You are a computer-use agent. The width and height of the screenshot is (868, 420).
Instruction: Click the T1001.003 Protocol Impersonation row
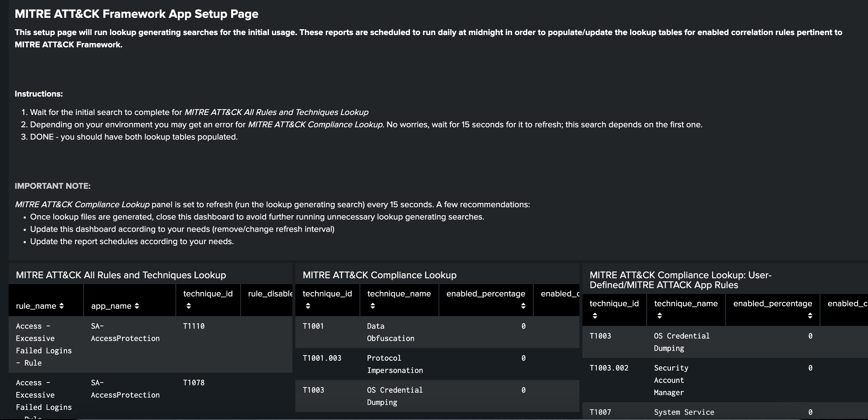click(395, 364)
